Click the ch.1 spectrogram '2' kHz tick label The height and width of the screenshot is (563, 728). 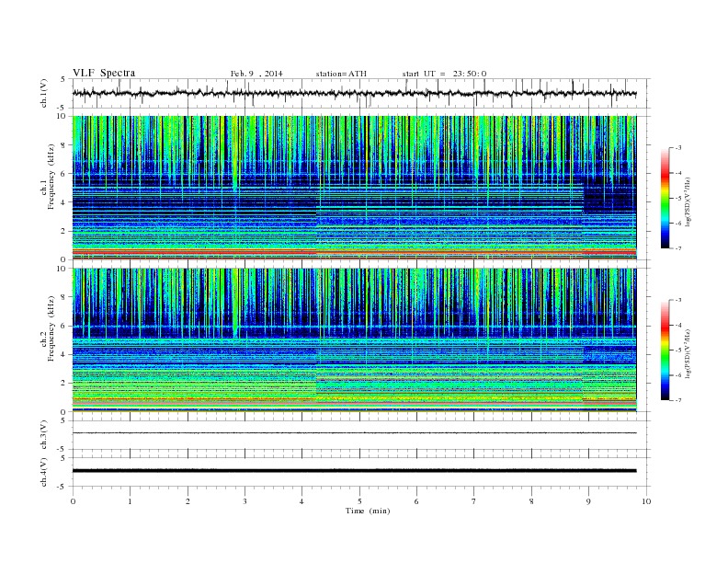(x=64, y=231)
